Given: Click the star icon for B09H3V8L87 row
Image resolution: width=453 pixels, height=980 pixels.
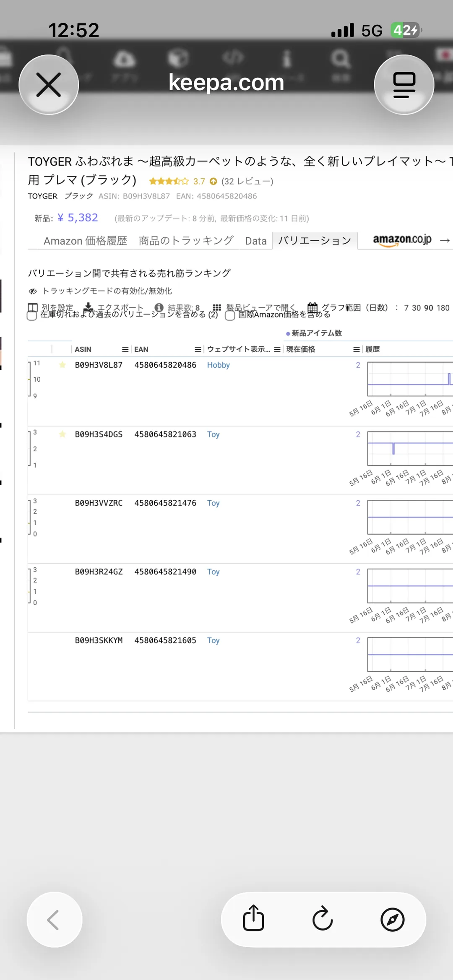Looking at the screenshot, I should [x=62, y=365].
